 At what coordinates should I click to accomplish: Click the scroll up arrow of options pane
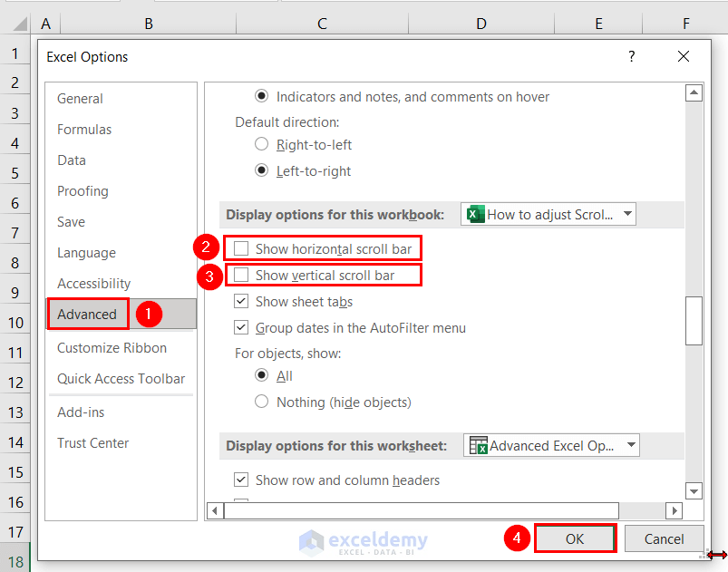(694, 92)
